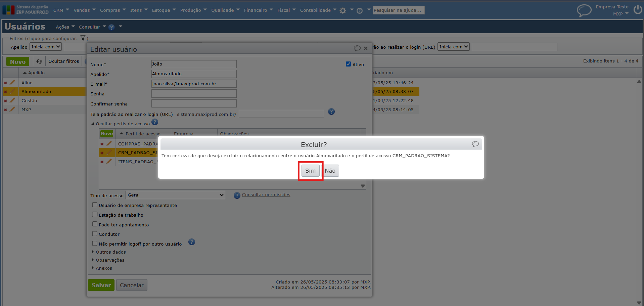This screenshot has width=644, height=306.
Task: Edit the MXP user row
Action: [12, 110]
